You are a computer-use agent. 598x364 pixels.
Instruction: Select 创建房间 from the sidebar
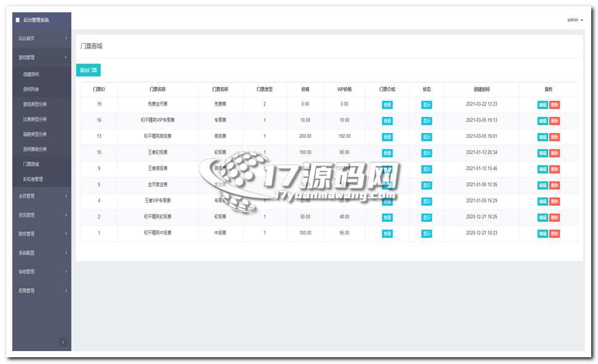click(x=31, y=74)
